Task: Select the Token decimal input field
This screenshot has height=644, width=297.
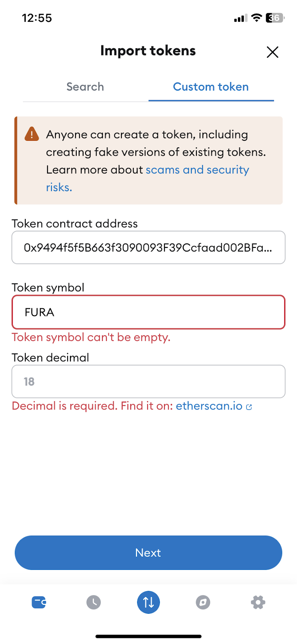Action: 148,382
